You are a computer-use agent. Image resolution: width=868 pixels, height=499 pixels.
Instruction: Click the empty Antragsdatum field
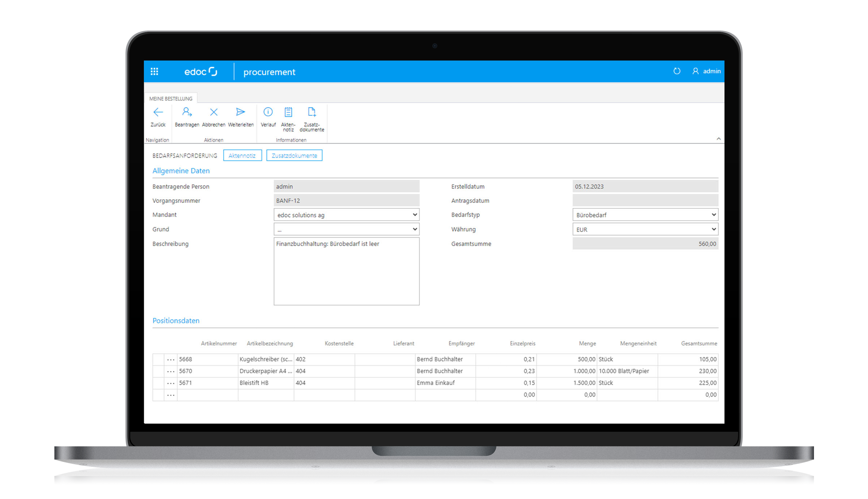tap(645, 201)
